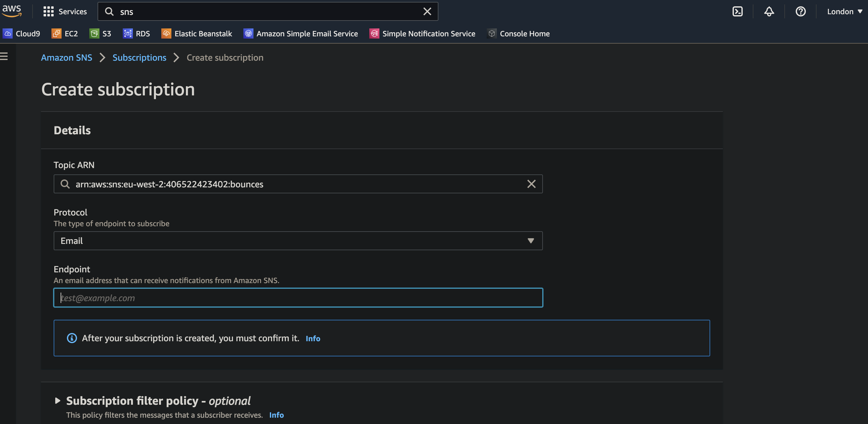Open S3 favorite shortcut

point(100,34)
